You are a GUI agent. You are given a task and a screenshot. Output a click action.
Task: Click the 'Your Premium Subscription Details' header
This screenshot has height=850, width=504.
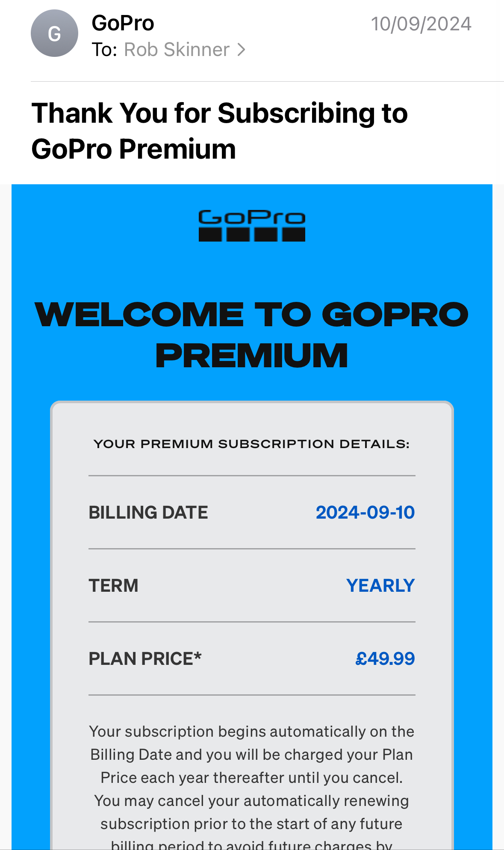252,444
